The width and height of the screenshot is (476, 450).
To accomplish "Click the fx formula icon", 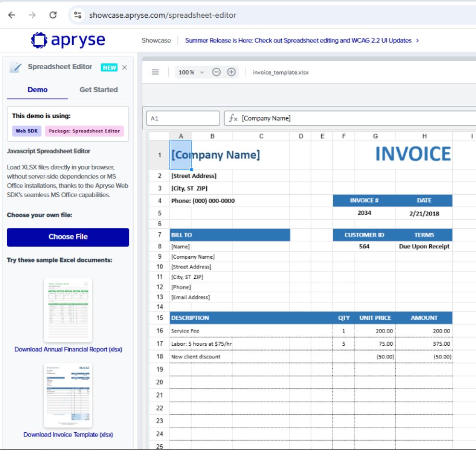I will [234, 118].
